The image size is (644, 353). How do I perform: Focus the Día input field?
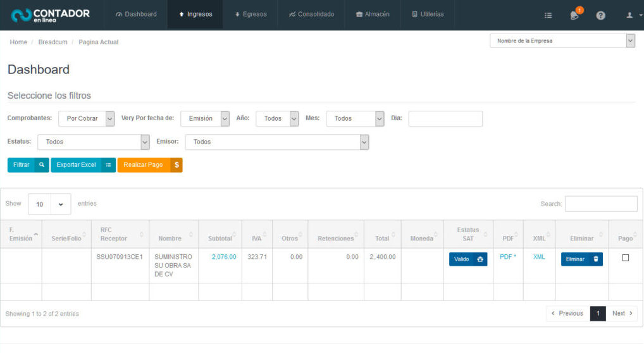click(x=445, y=118)
